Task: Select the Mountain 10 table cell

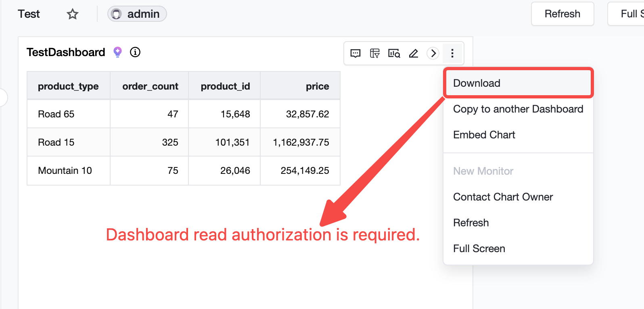Action: 69,171
